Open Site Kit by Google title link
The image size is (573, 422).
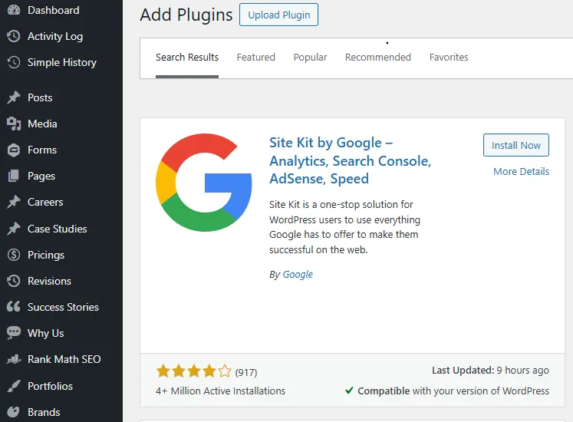350,160
